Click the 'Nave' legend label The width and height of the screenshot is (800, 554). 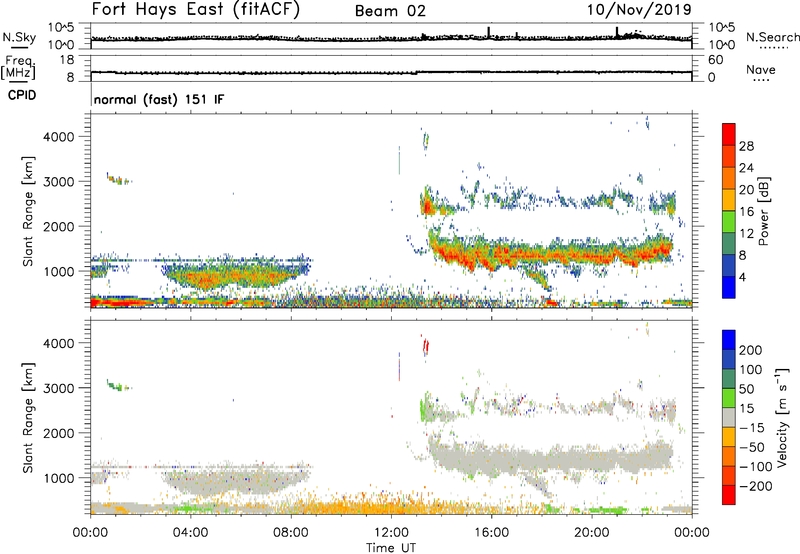(x=761, y=69)
